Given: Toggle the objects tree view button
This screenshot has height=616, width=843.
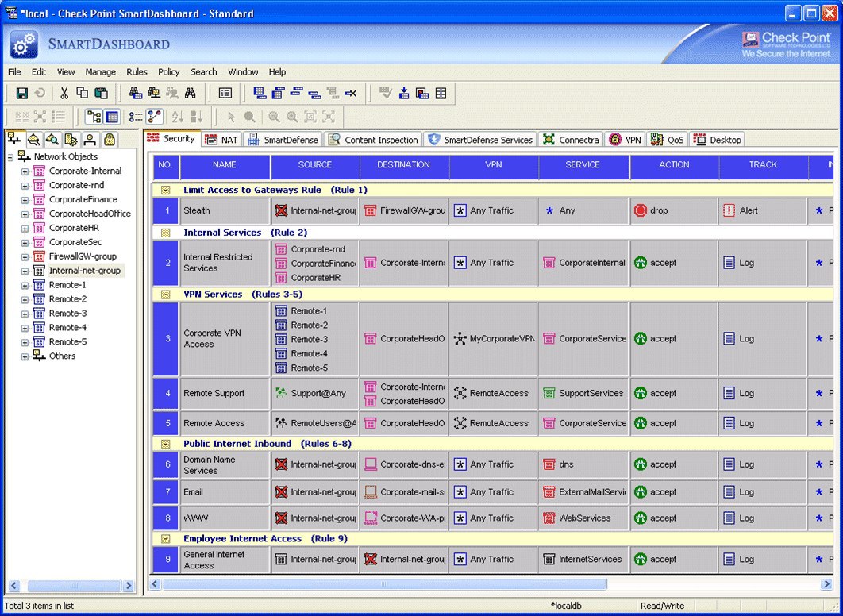Looking at the screenshot, I should point(94,117).
